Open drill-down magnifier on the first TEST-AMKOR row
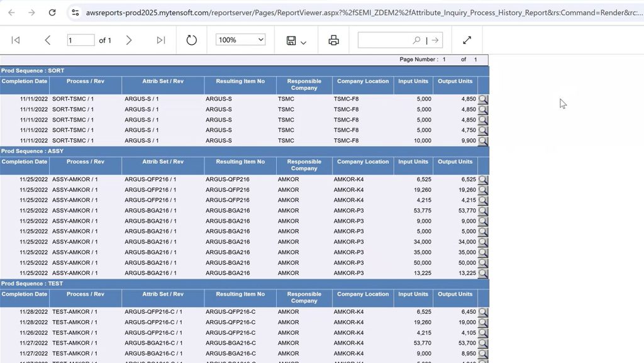This screenshot has height=363, width=644. (483, 311)
